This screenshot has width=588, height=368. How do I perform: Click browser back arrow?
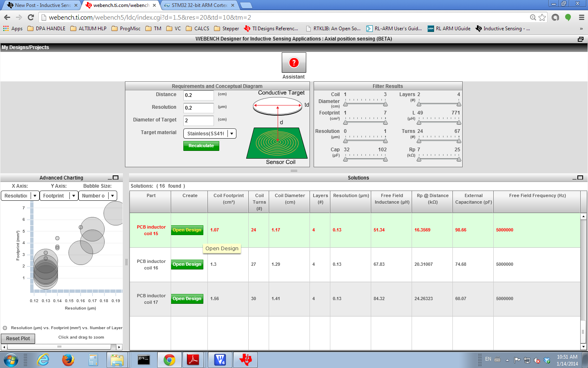pyautogui.click(x=7, y=17)
